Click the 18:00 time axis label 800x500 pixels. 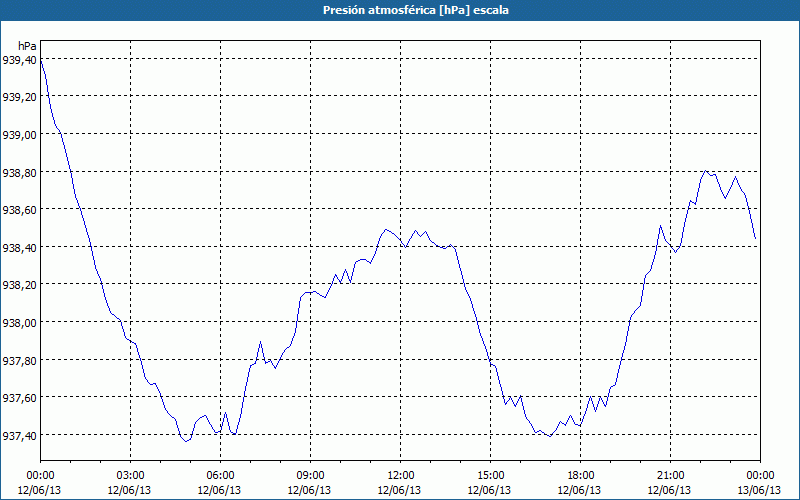(x=580, y=476)
